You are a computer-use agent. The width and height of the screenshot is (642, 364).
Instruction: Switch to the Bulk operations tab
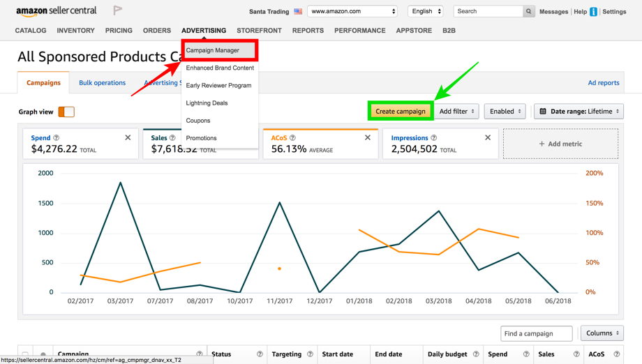click(103, 82)
